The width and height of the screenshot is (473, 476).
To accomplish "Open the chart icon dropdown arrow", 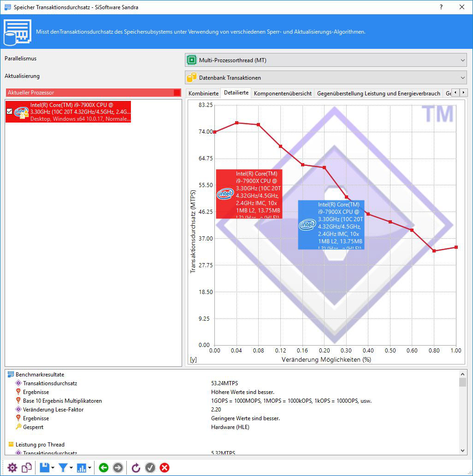I will click(89, 468).
